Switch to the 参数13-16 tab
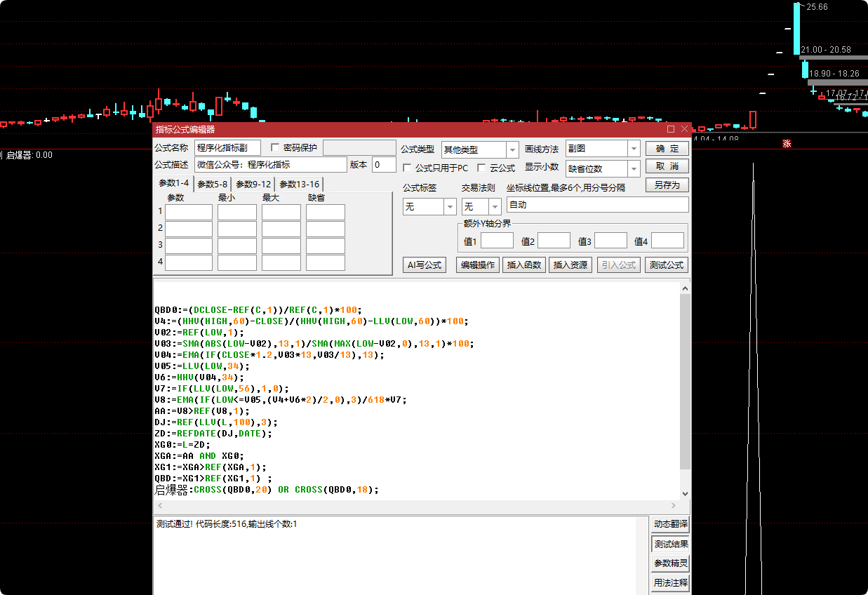Screen dimensions: 868x595 click(x=299, y=184)
